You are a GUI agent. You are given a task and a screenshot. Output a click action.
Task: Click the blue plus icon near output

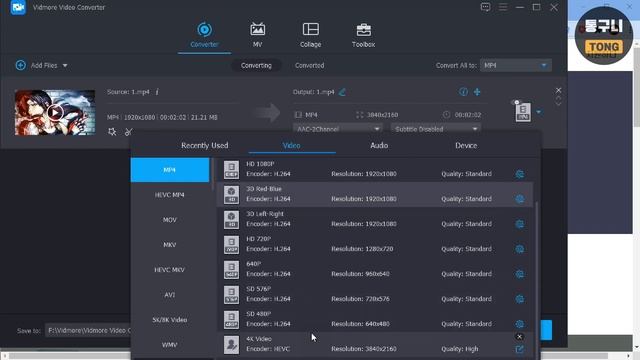[477, 92]
